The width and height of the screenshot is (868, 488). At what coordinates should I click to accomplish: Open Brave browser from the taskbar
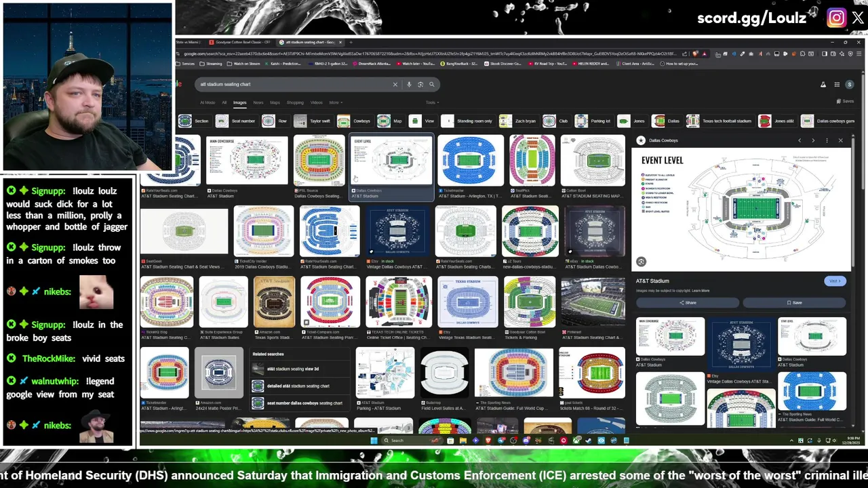coord(488,441)
